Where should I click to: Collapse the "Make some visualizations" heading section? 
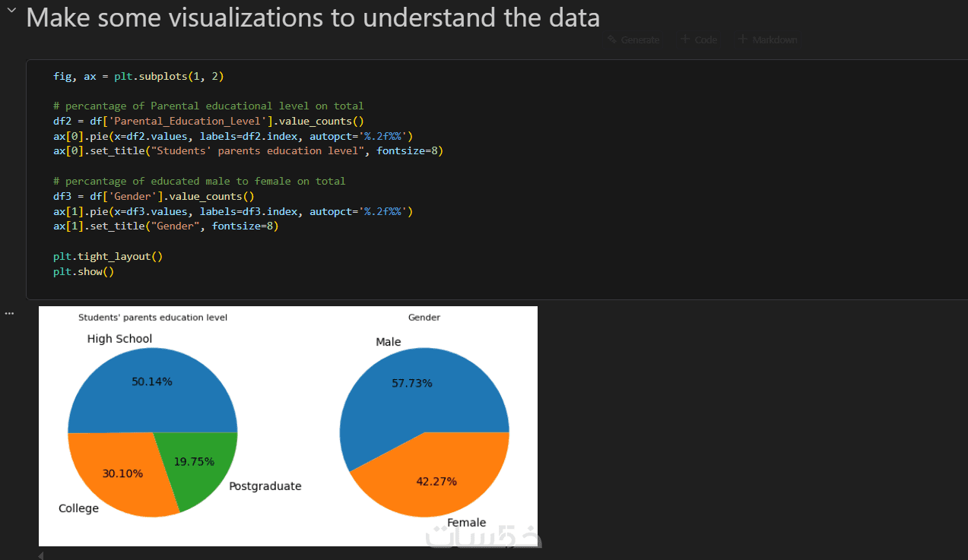pyautogui.click(x=11, y=11)
